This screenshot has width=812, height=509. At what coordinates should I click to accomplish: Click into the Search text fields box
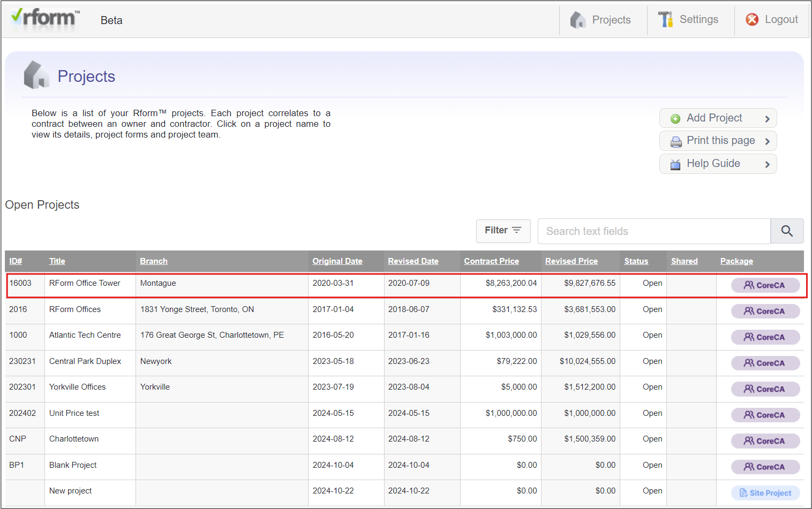(654, 231)
